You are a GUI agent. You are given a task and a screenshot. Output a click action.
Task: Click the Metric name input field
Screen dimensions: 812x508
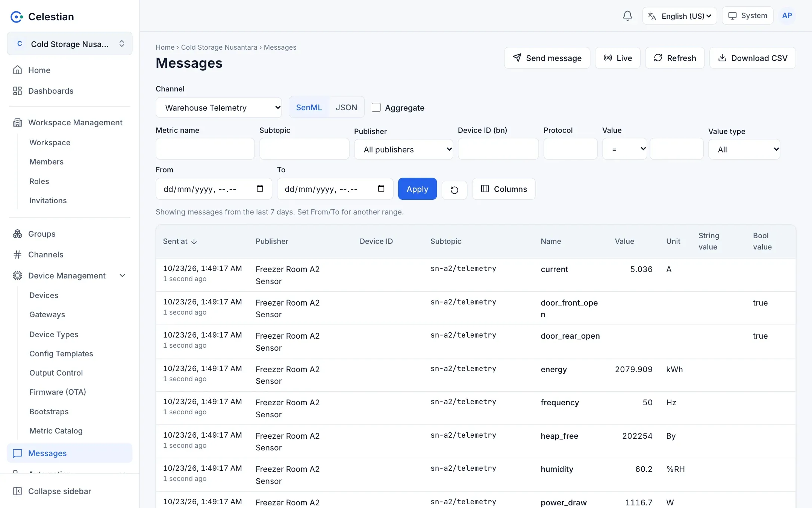coord(205,149)
